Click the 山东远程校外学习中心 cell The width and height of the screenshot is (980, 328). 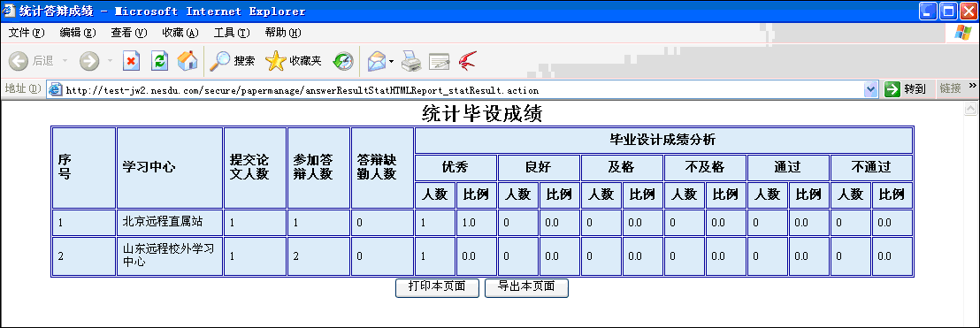[x=169, y=256]
